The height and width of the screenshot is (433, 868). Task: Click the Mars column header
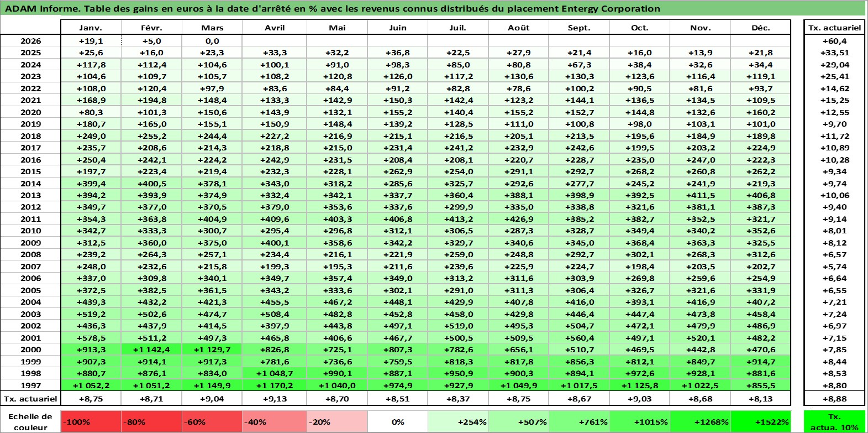click(212, 28)
